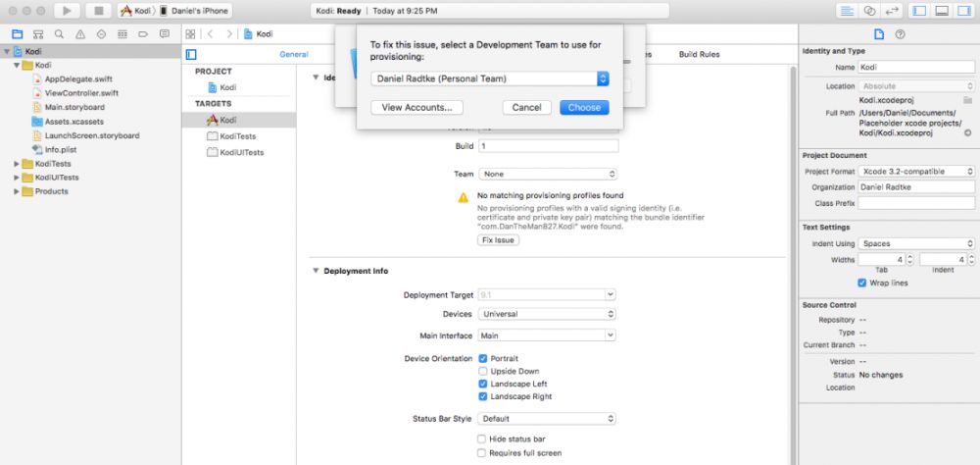
Task: Click Cancel in the provisioning dialog
Action: pos(527,108)
